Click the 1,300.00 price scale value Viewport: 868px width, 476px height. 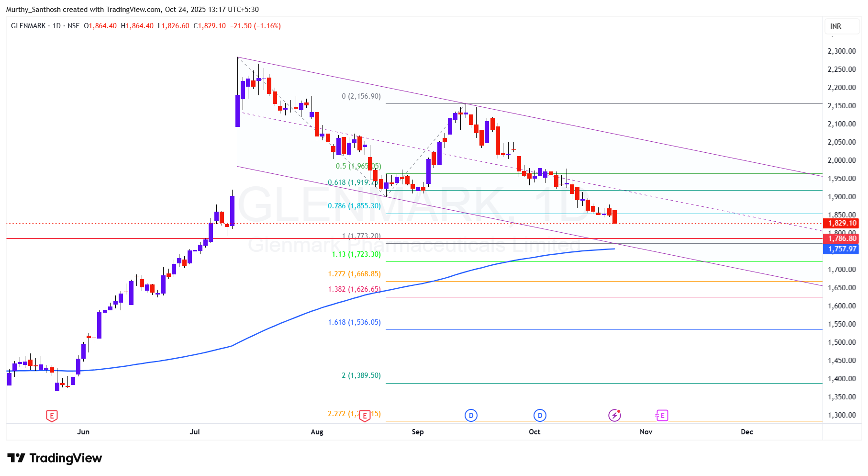coord(842,415)
